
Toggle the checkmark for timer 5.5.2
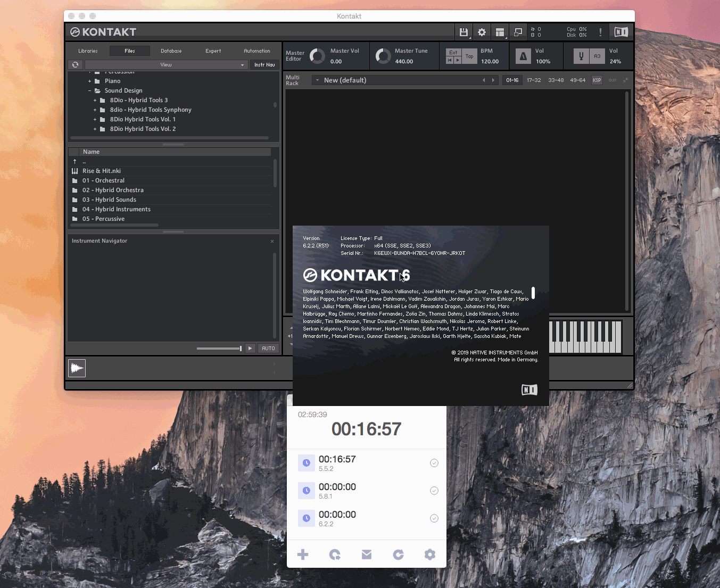(x=434, y=463)
